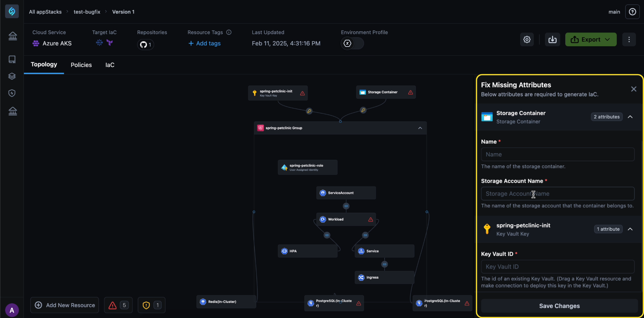The height and width of the screenshot is (318, 644).
Task: Collapse the spring-petclinic Group
Action: [420, 128]
